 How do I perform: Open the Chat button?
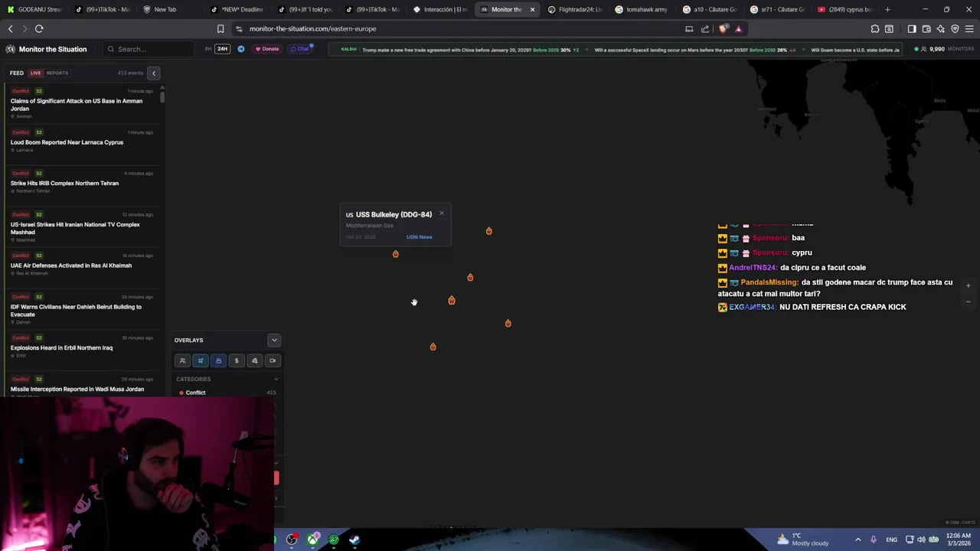click(x=300, y=49)
